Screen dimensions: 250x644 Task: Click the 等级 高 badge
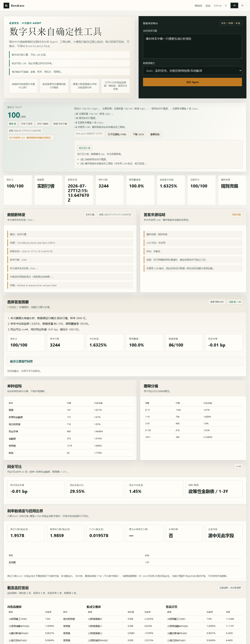click(x=12, y=124)
